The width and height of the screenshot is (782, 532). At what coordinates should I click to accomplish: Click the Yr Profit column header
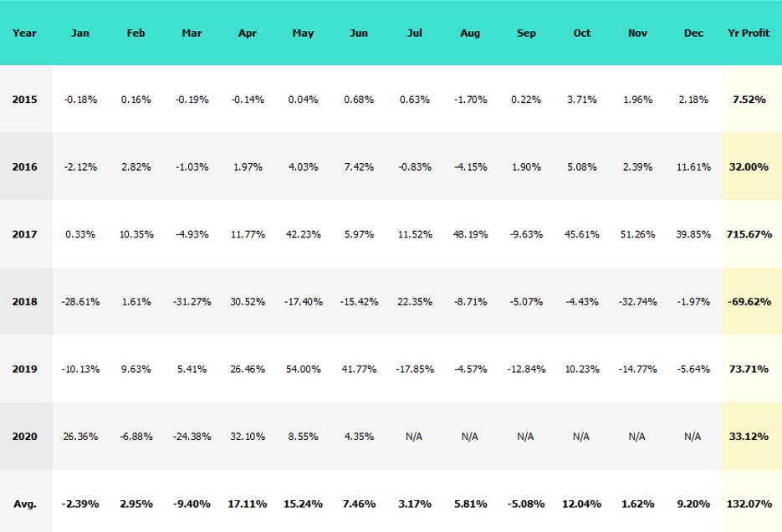(x=749, y=33)
